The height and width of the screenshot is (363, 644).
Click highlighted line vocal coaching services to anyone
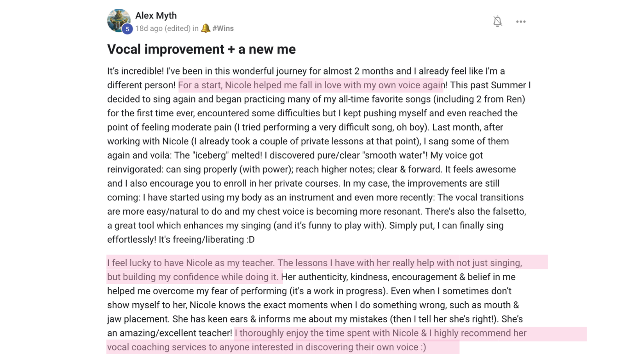tap(266, 347)
